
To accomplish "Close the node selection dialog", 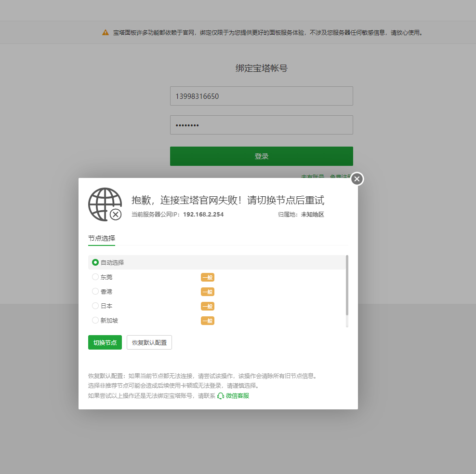I will point(357,179).
